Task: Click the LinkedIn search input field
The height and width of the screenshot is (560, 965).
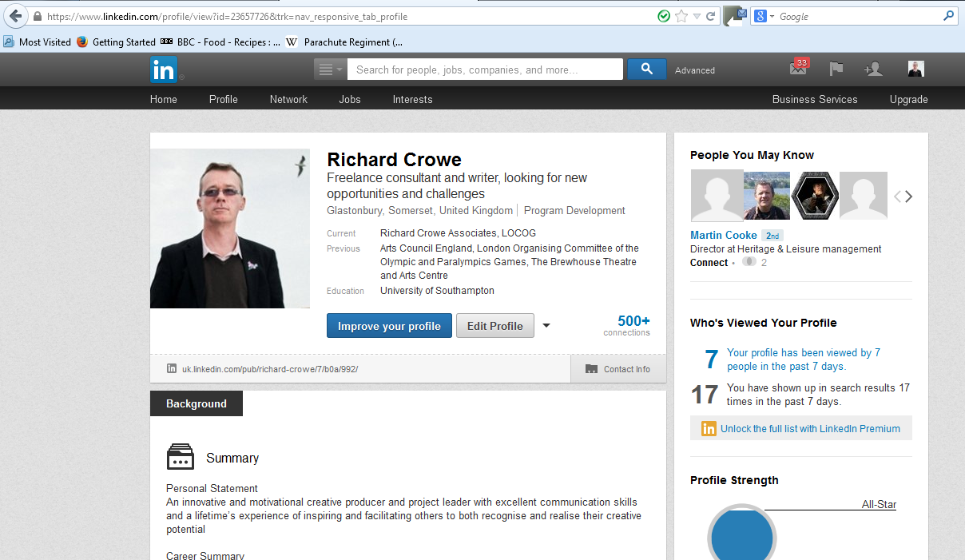Action: click(x=486, y=70)
